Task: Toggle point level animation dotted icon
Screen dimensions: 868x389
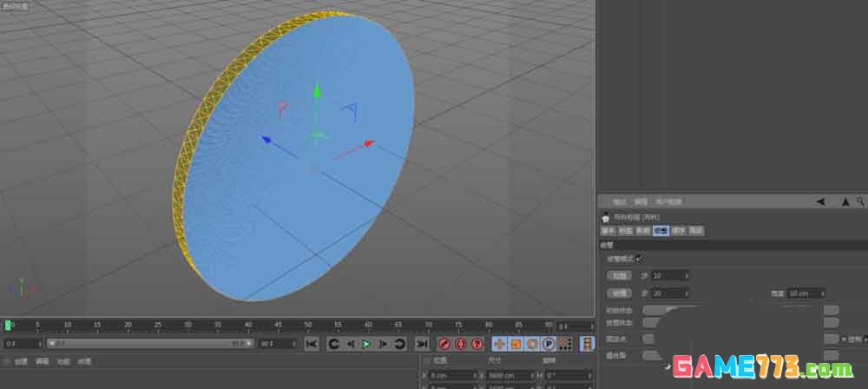Action: (x=565, y=344)
